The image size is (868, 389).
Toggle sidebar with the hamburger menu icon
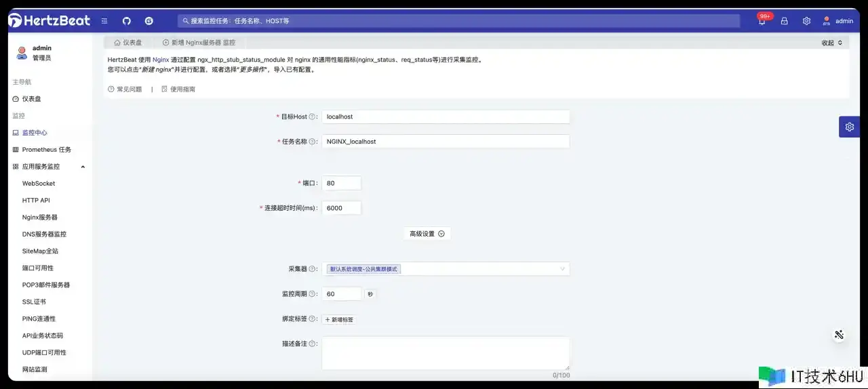pos(104,21)
